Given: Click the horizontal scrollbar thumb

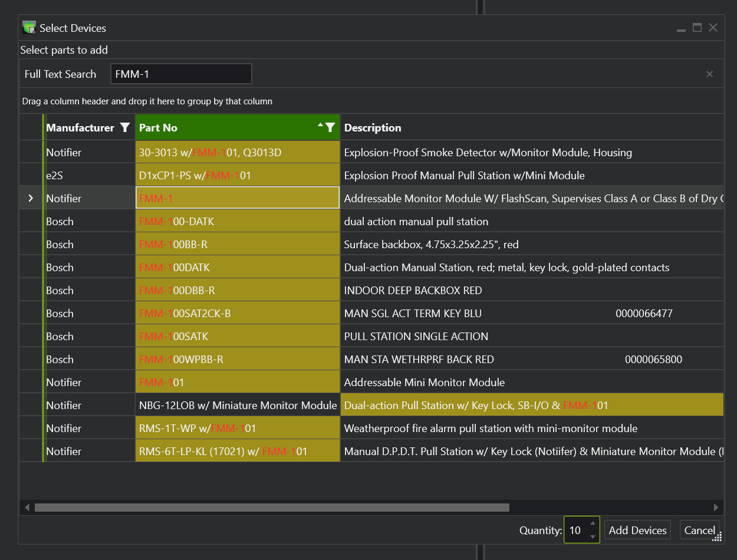Looking at the screenshot, I should (272, 507).
